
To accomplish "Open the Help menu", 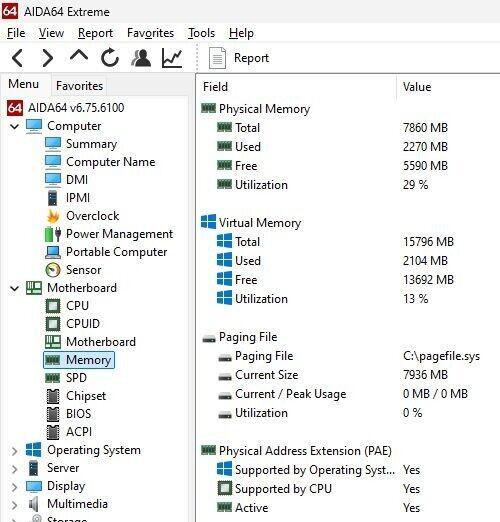I will pyautogui.click(x=241, y=33).
